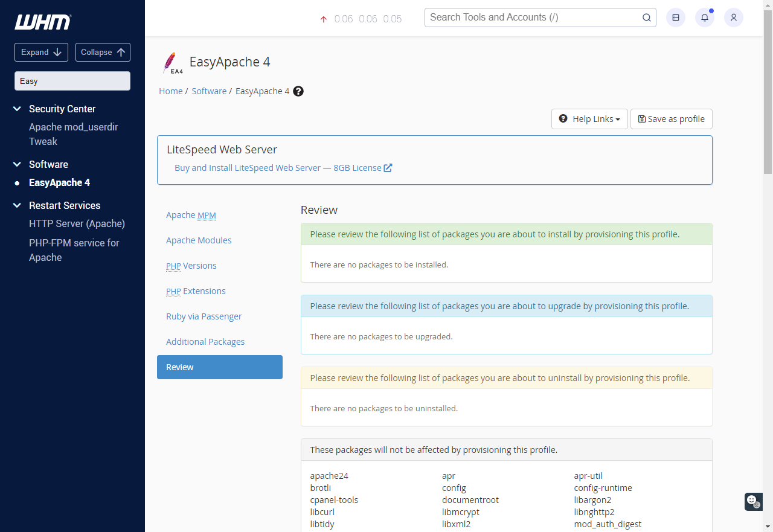This screenshot has height=532, width=773.
Task: Click the libtidy package name
Action: [x=322, y=524]
